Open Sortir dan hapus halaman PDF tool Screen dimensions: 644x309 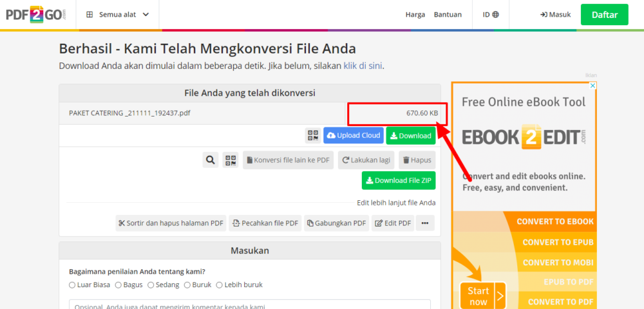[x=171, y=223]
